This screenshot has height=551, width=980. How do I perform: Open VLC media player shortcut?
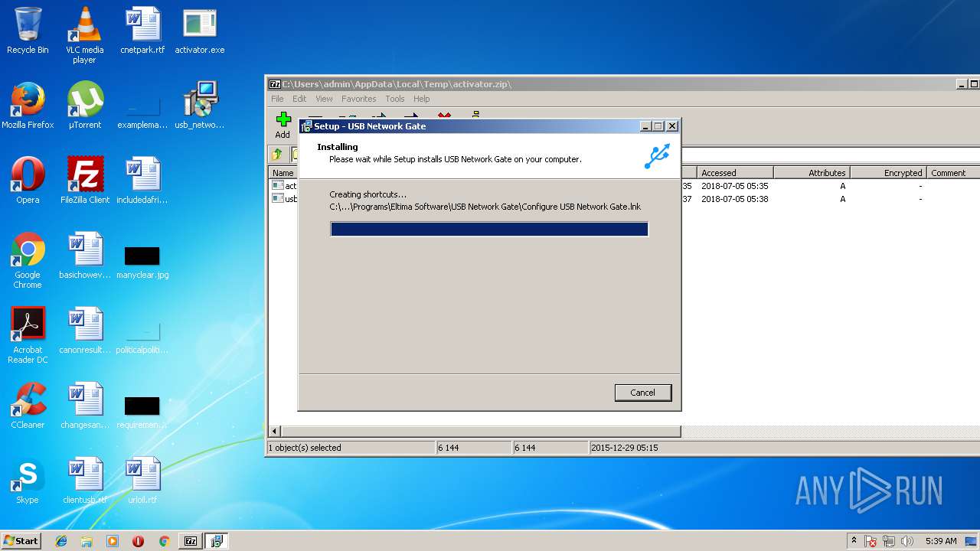click(84, 36)
